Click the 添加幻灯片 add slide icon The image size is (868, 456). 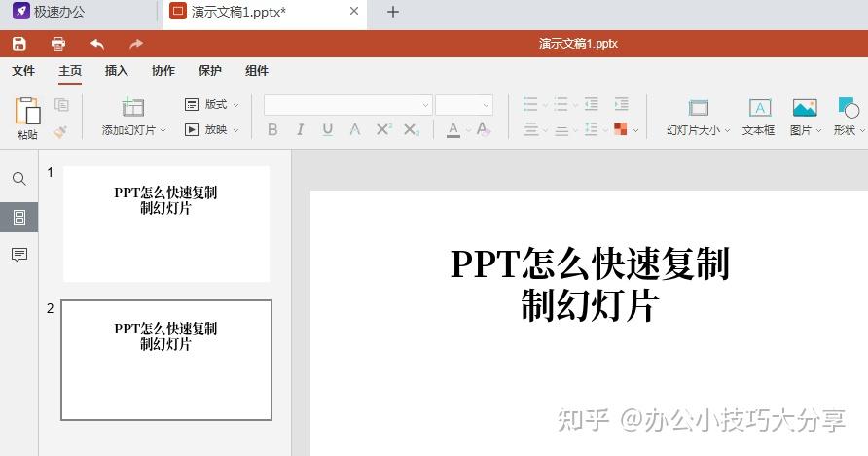click(133, 107)
